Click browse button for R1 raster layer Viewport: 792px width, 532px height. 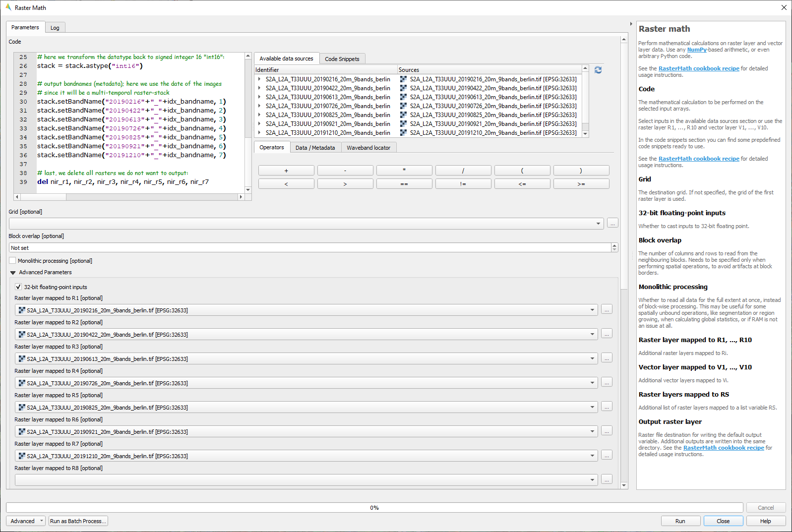[x=607, y=309]
